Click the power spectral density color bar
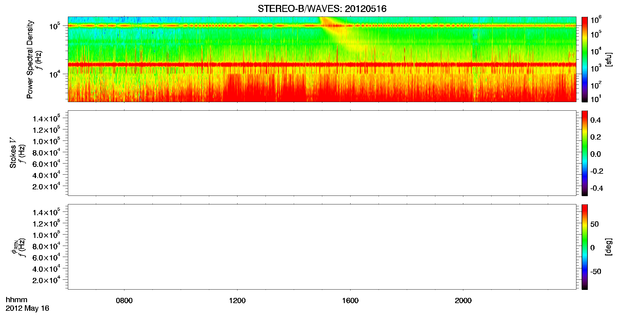Viewport: 644px width, 332px height. (x=585, y=59)
